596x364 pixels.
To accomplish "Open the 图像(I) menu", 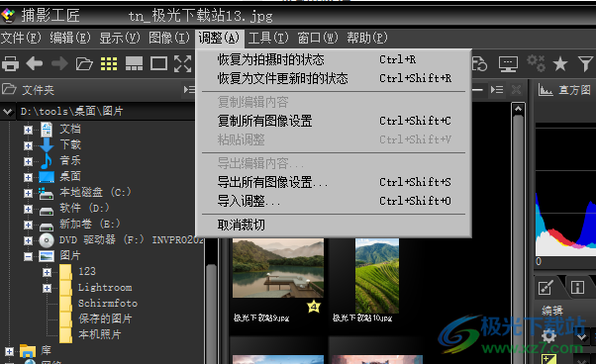I will point(169,38).
